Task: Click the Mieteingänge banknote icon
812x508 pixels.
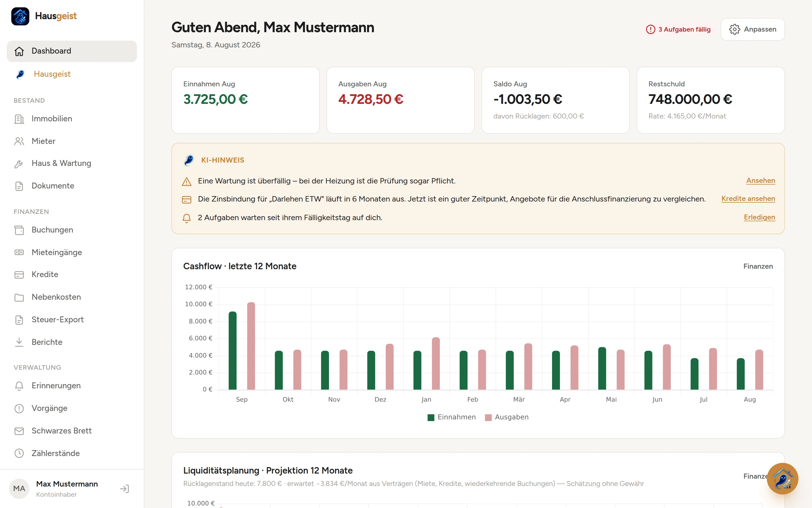Action: click(19, 252)
